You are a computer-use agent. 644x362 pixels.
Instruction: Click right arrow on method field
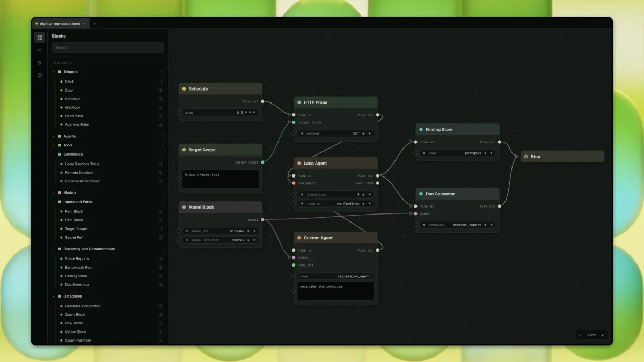370,134
